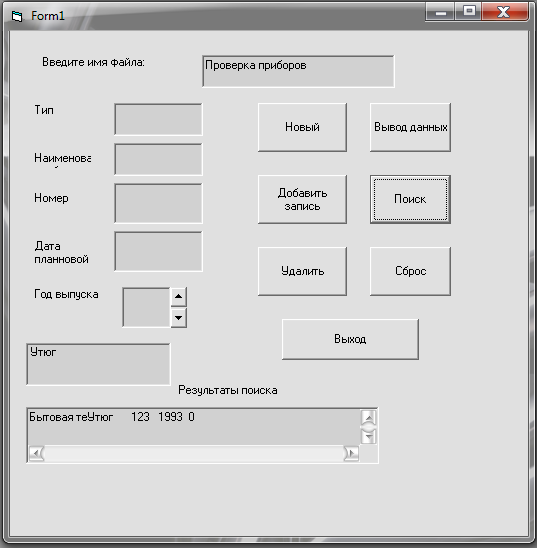This screenshot has height=548, width=537.
Task: Exit using the Выход button
Action: [x=350, y=339]
